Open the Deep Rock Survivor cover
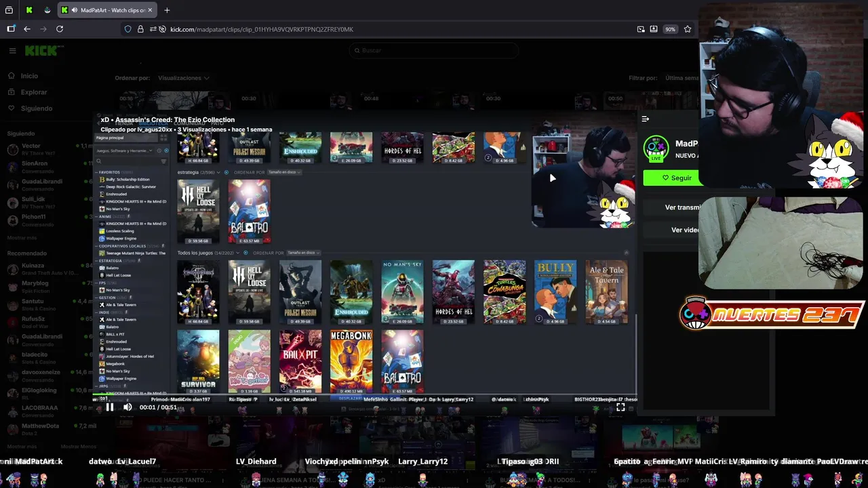Viewport: 868px width, 488px height. (x=198, y=361)
